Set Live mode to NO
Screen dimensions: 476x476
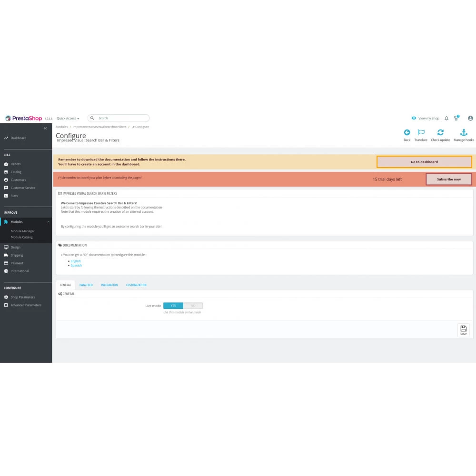coord(193,306)
